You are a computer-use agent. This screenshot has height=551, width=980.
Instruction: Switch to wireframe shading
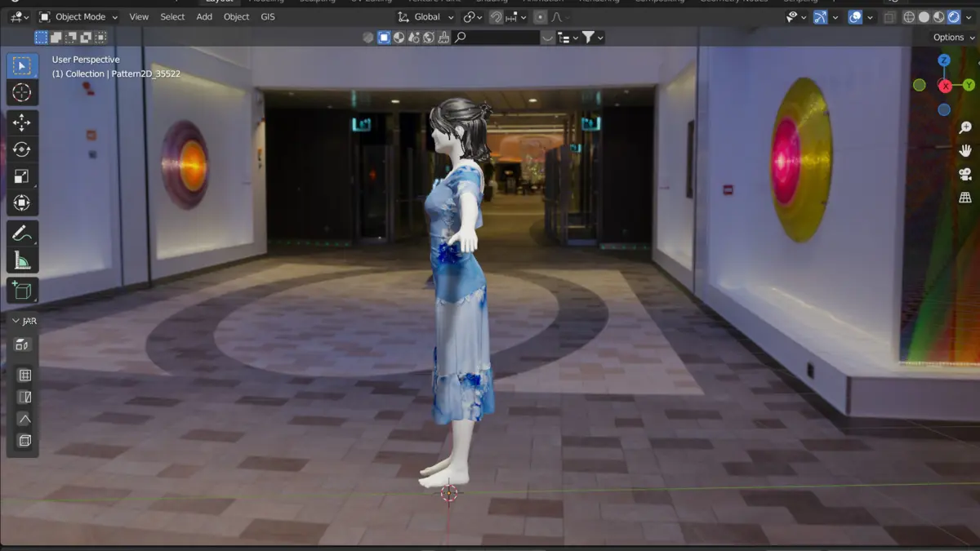tap(909, 17)
